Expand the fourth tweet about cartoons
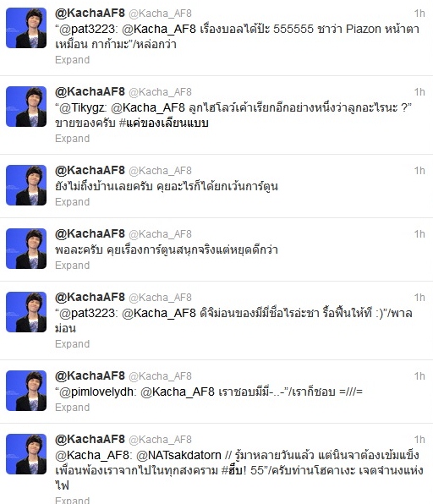Screen dimensions: 433x504 73,266
